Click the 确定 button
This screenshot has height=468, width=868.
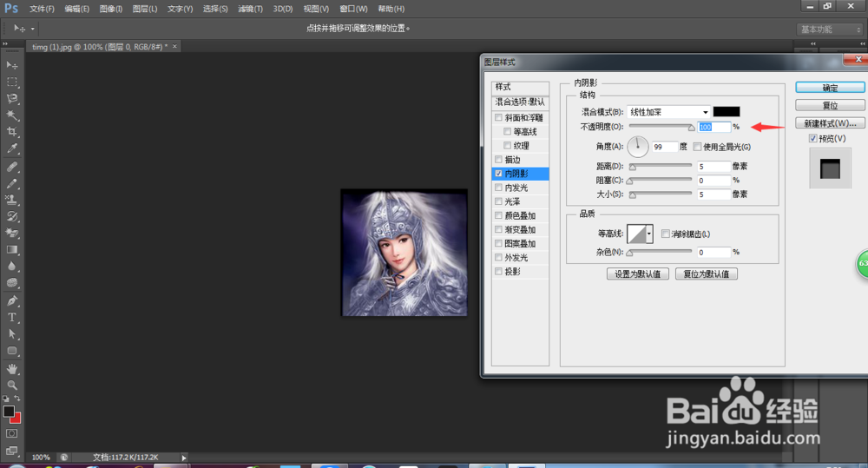(x=830, y=88)
